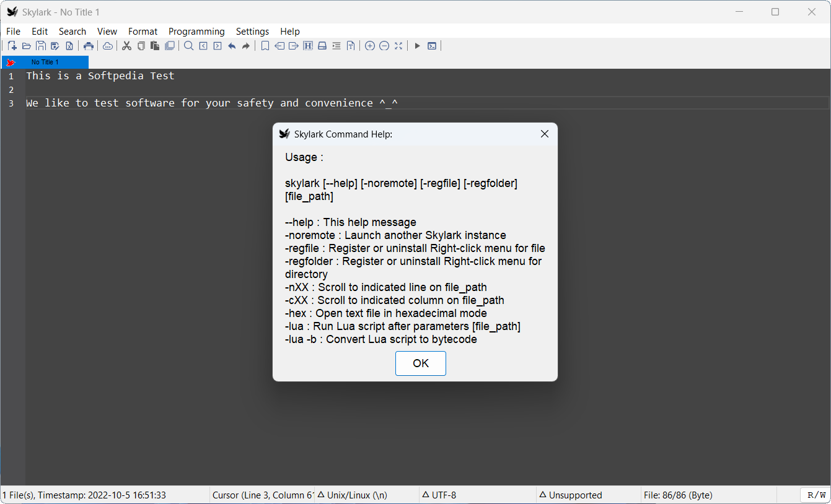Image resolution: width=831 pixels, height=504 pixels.
Task: Click the clipboard history stacked pages icon
Action: tap(170, 46)
